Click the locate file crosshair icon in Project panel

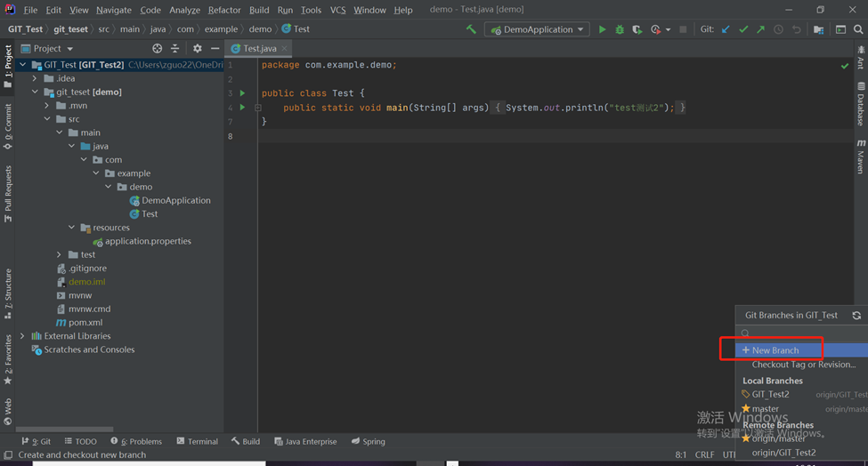point(158,49)
